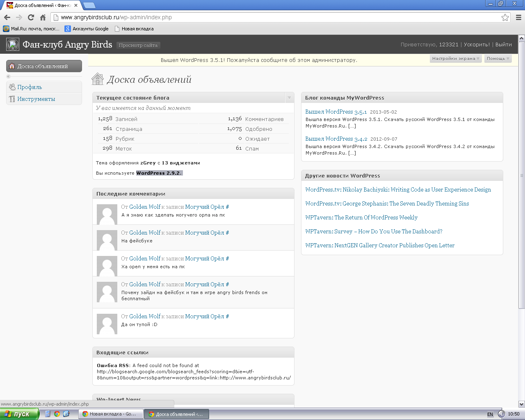Open the Инструменты menu item

coord(36,99)
